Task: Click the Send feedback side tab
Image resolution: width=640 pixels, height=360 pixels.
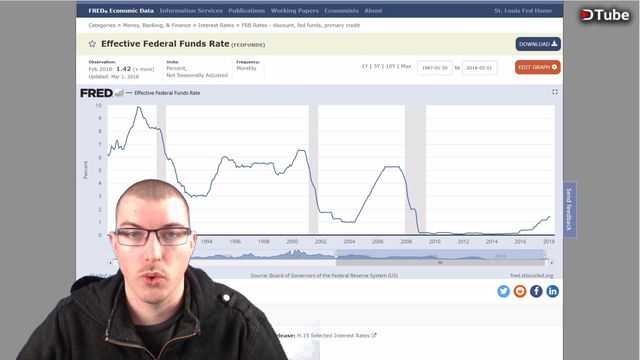Action: [569, 209]
